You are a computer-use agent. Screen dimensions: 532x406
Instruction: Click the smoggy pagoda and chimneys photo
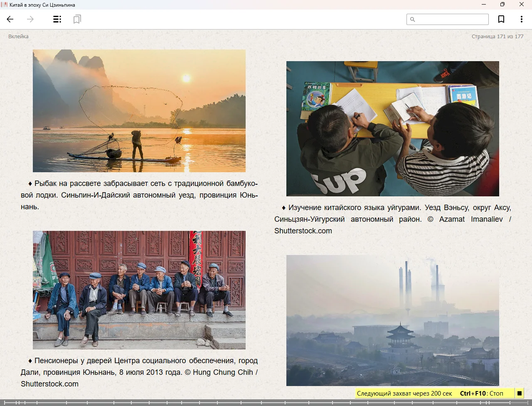(x=392, y=320)
